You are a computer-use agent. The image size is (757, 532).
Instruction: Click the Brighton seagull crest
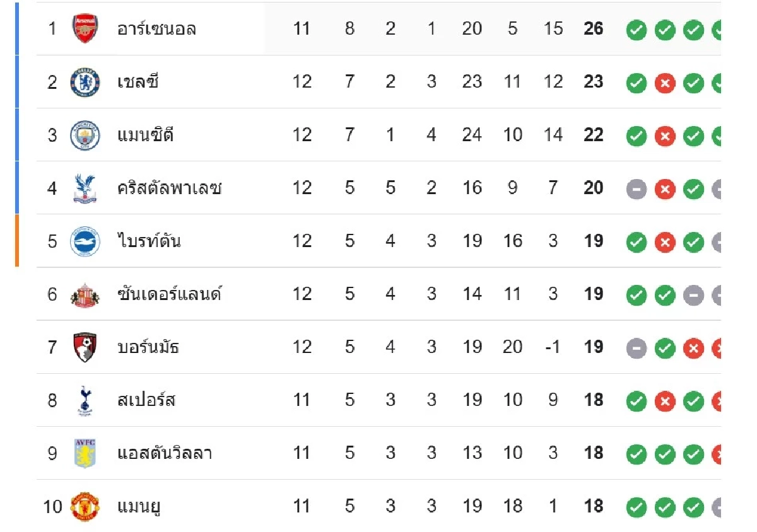click(85, 241)
